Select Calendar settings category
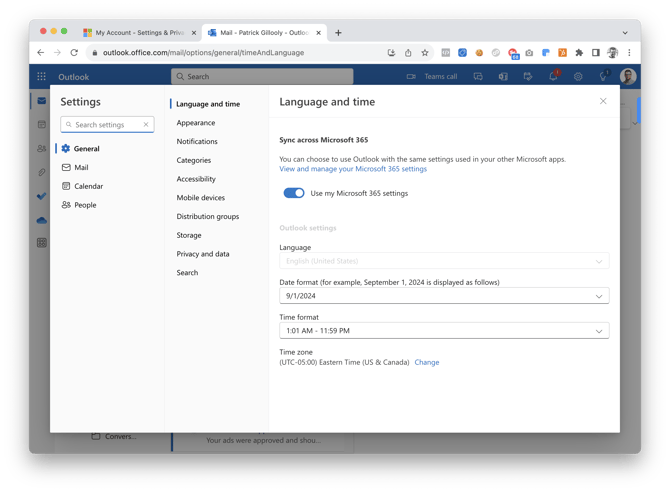This screenshot has height=492, width=670. tap(88, 186)
